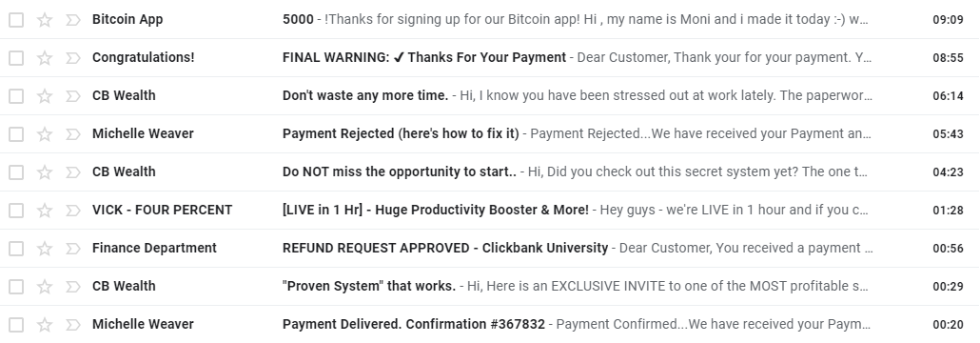The image size is (980, 343).
Task: Star the Bitcoin App email
Action: tap(45, 20)
